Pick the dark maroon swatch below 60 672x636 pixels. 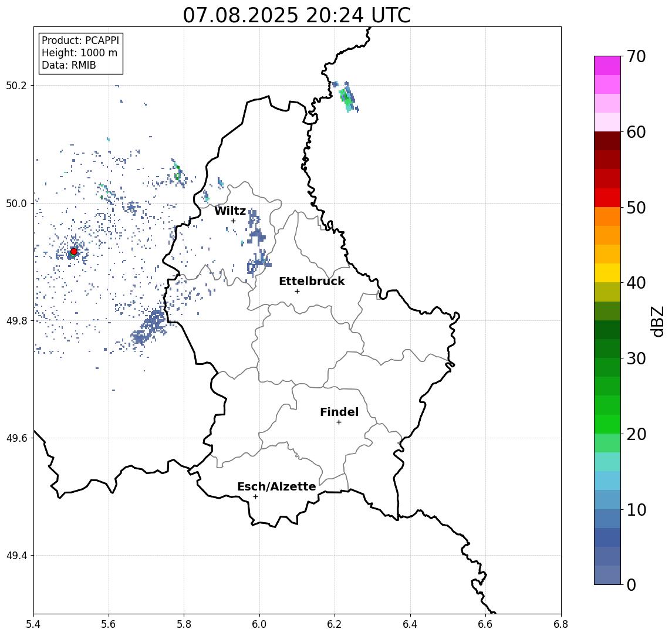coord(607,141)
